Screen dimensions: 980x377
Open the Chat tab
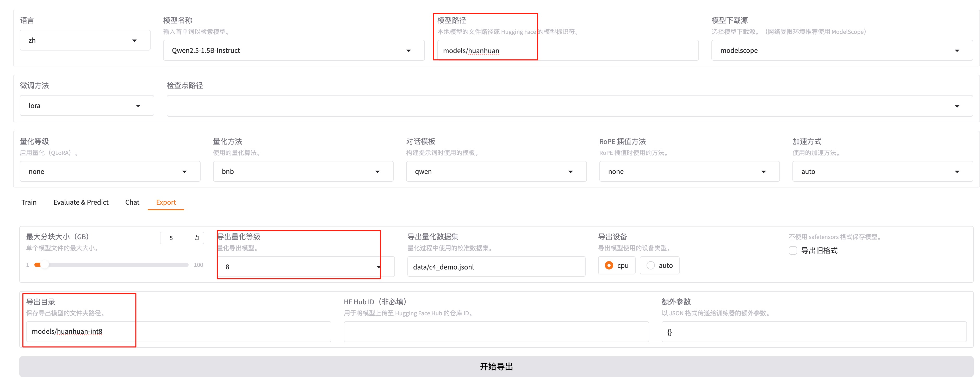pyautogui.click(x=132, y=202)
